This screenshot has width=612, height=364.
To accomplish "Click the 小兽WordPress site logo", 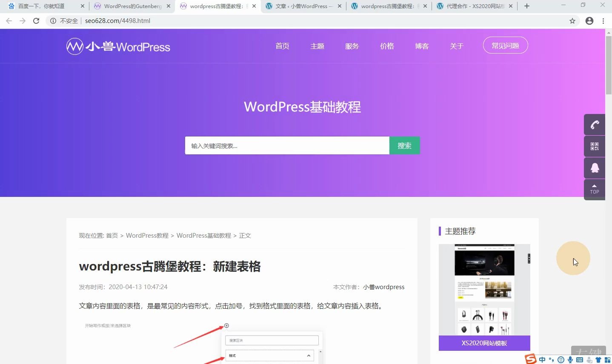I will (x=118, y=46).
